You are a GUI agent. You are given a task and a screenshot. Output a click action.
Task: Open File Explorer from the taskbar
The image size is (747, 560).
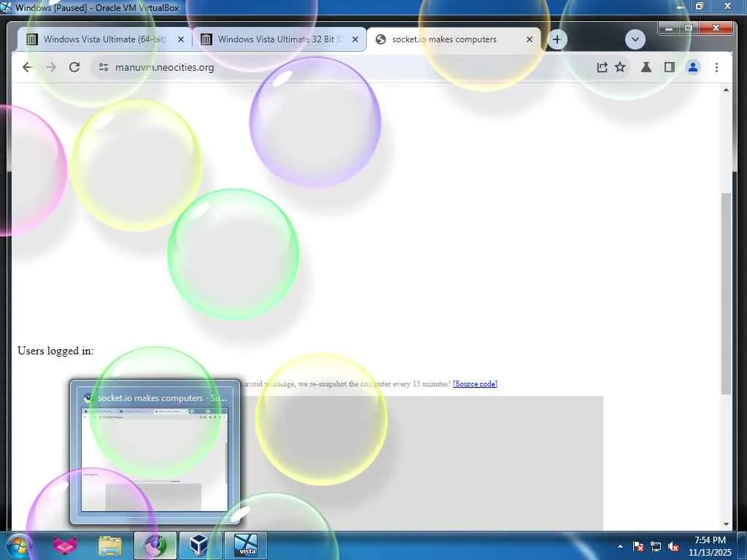(110, 545)
